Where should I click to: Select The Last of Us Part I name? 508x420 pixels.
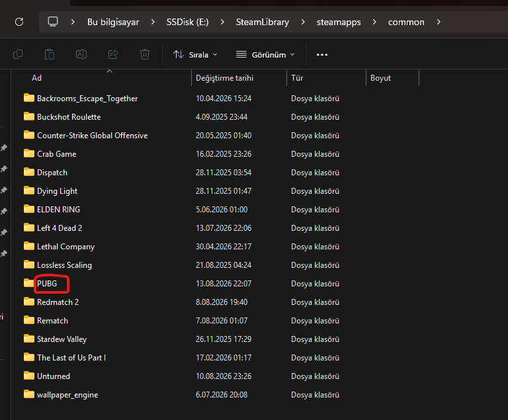click(x=71, y=357)
